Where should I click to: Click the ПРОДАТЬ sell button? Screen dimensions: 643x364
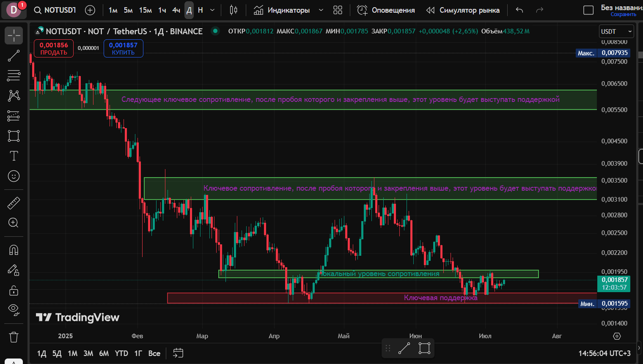click(54, 48)
